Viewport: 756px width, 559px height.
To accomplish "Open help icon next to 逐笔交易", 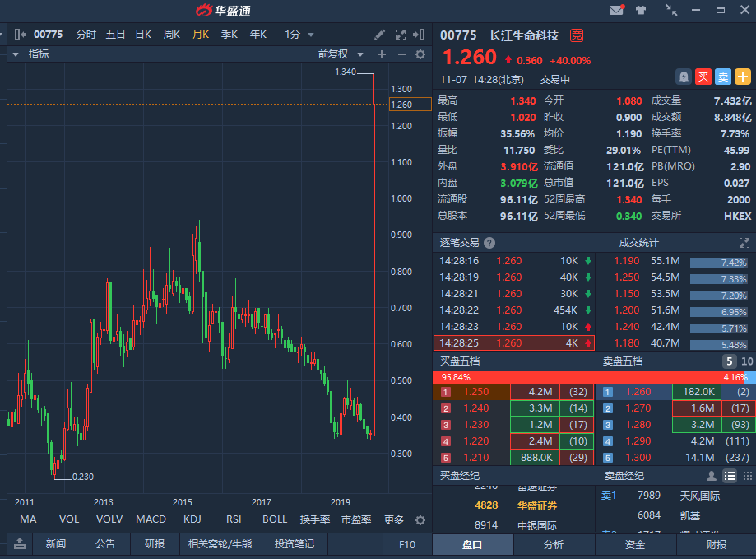I will 489,243.
